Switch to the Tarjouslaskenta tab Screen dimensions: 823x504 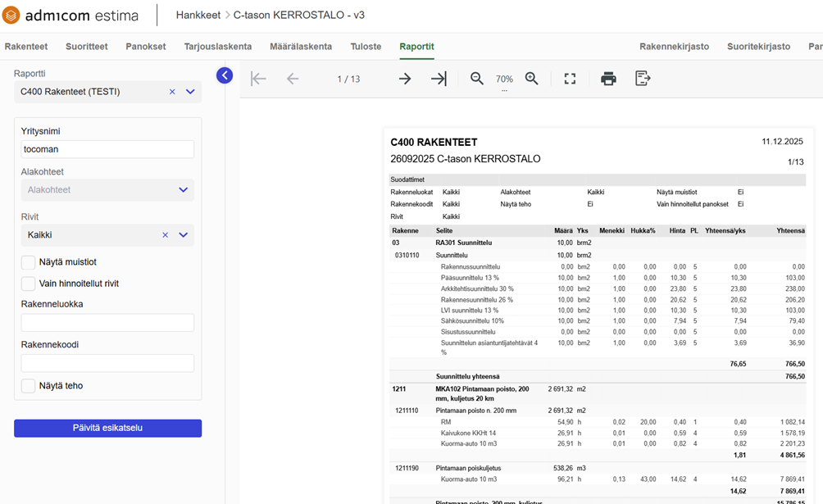tap(217, 47)
